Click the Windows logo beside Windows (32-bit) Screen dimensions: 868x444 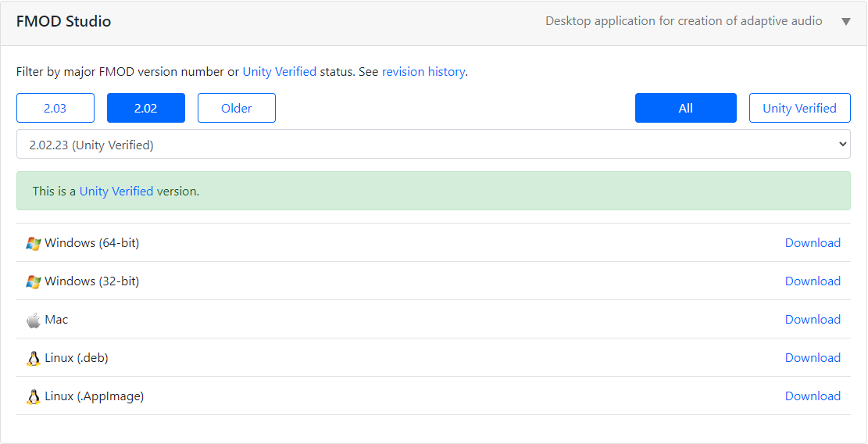coord(33,281)
